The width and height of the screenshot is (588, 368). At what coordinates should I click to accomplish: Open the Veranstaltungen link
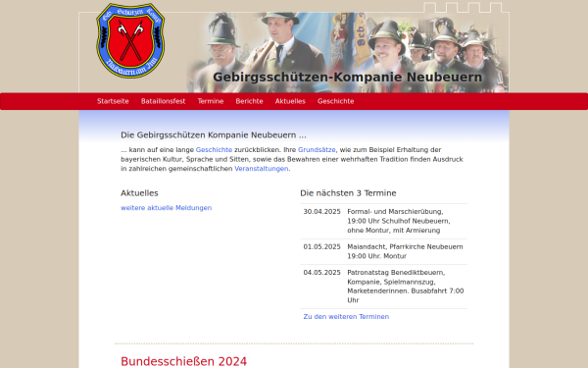pos(262,169)
